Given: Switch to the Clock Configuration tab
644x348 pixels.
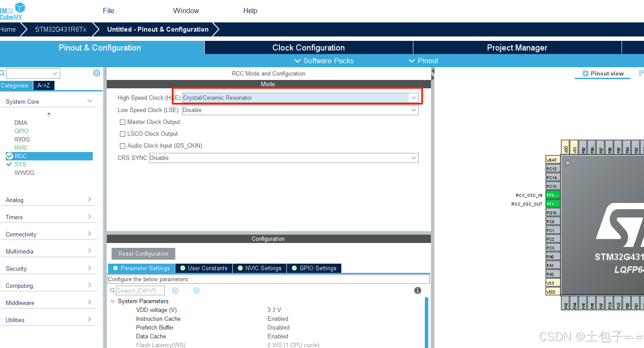Looking at the screenshot, I should click(308, 47).
